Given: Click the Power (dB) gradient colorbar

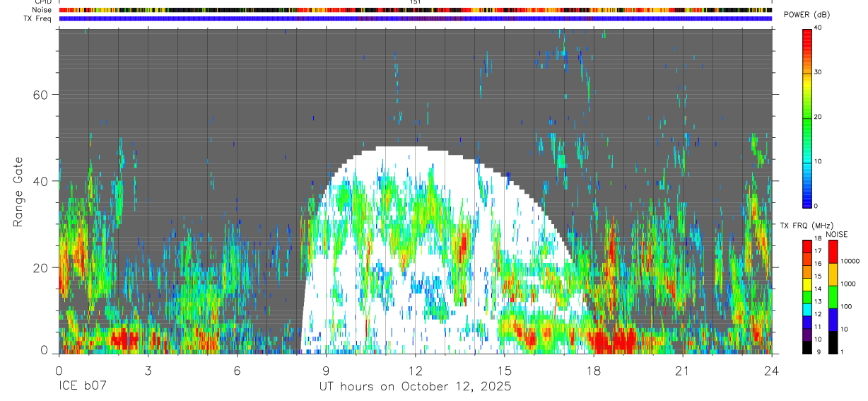Looking at the screenshot, I should 807,117.
